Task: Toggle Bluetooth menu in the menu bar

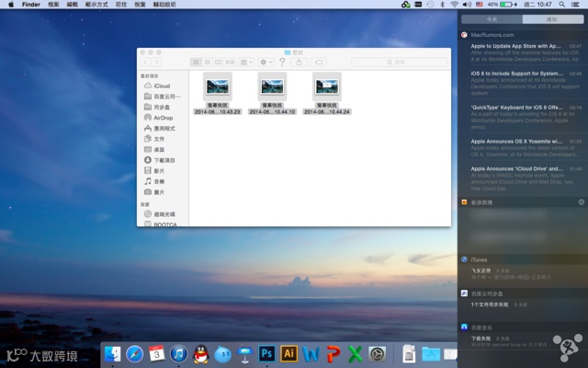Action: point(441,5)
